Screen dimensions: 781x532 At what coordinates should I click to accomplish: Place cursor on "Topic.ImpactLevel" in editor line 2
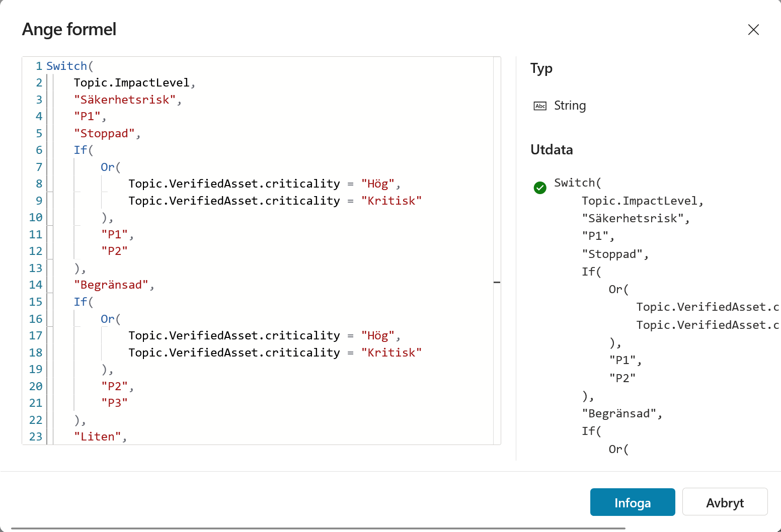pyautogui.click(x=132, y=83)
